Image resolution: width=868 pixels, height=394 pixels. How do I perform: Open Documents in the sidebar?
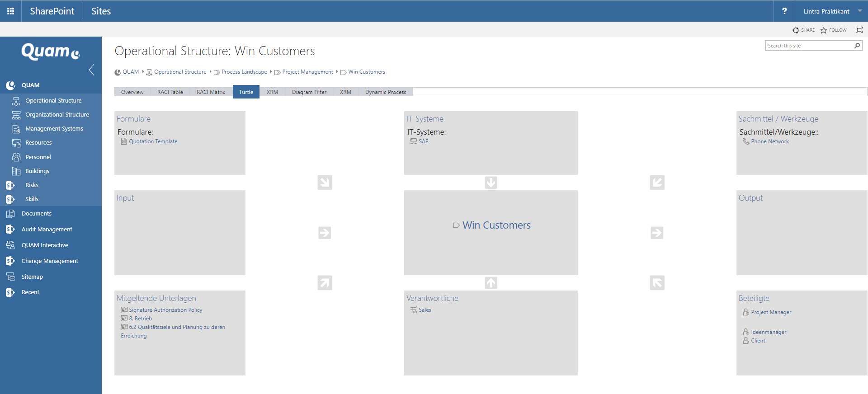click(37, 214)
